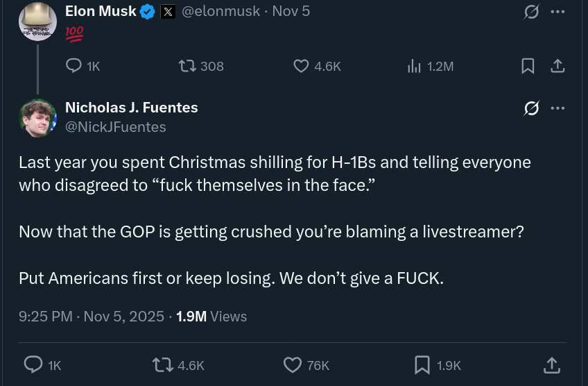Open more options menu on Elon Musk post

[557, 12]
